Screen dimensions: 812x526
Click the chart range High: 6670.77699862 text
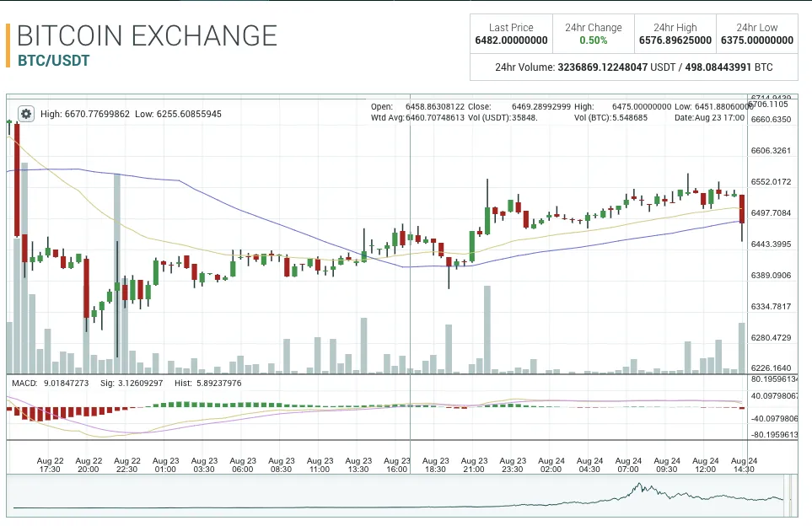click(x=85, y=114)
